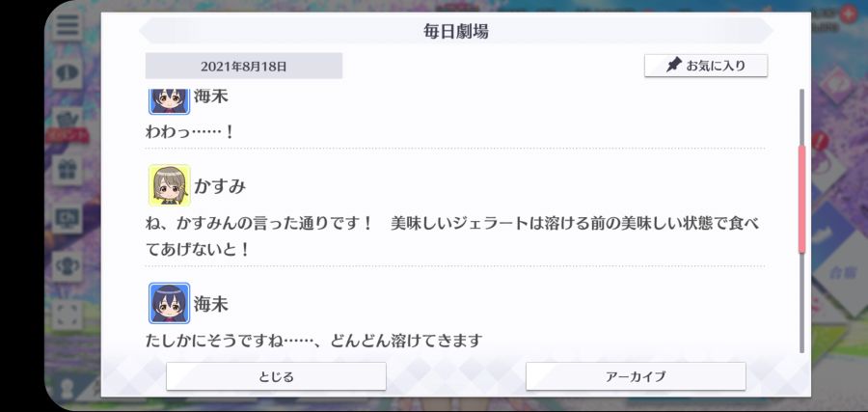Click the speech bubble notice icon
868x412 pixels.
tap(68, 72)
